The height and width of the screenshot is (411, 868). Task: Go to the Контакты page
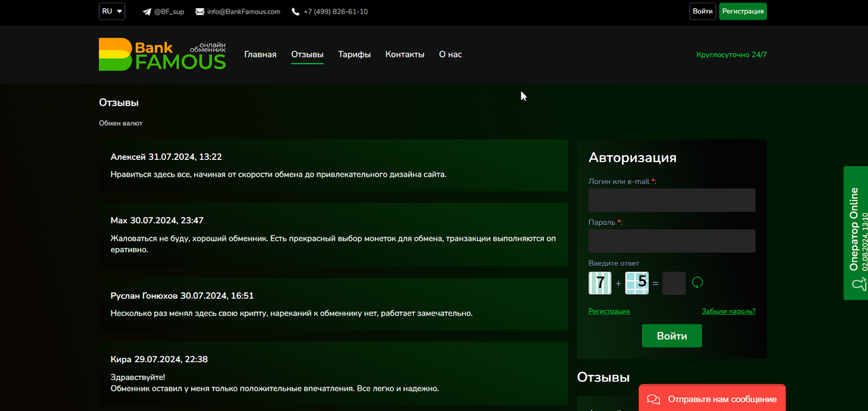(x=405, y=55)
